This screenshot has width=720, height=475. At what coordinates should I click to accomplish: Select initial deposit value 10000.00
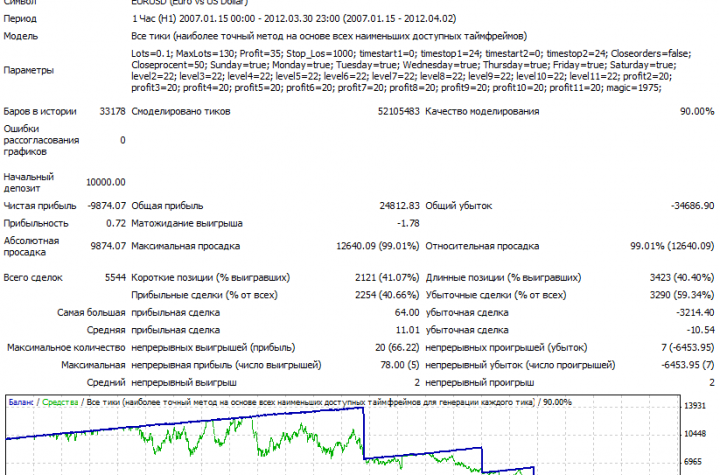click(x=105, y=182)
